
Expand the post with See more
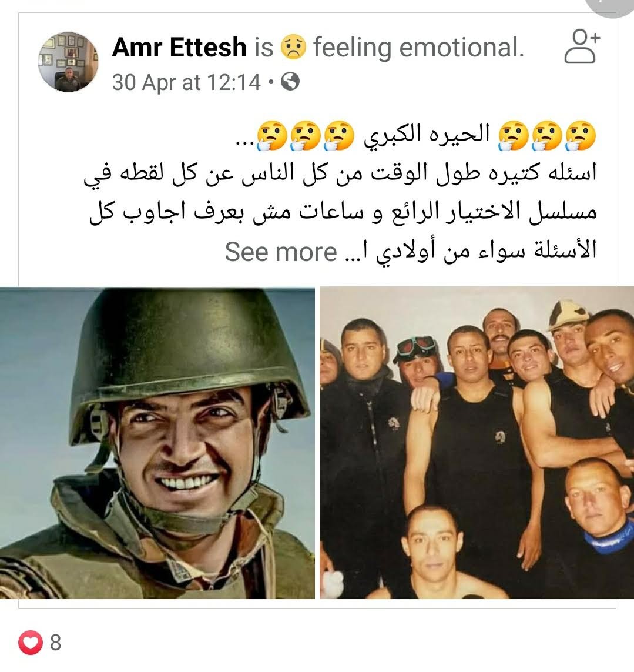click(281, 252)
